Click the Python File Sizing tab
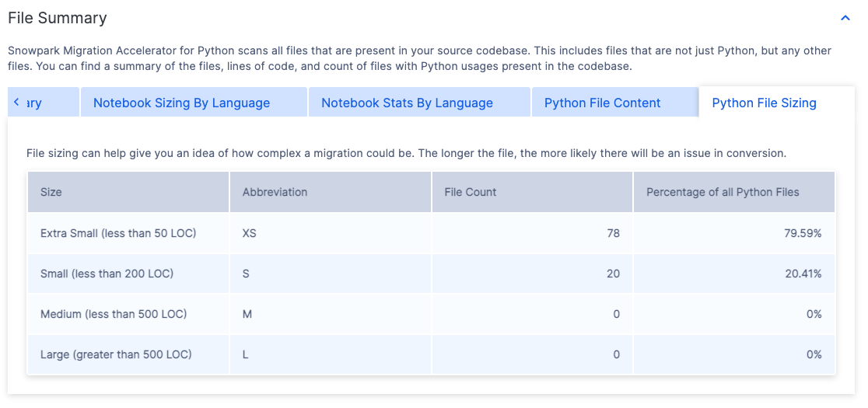 point(764,103)
